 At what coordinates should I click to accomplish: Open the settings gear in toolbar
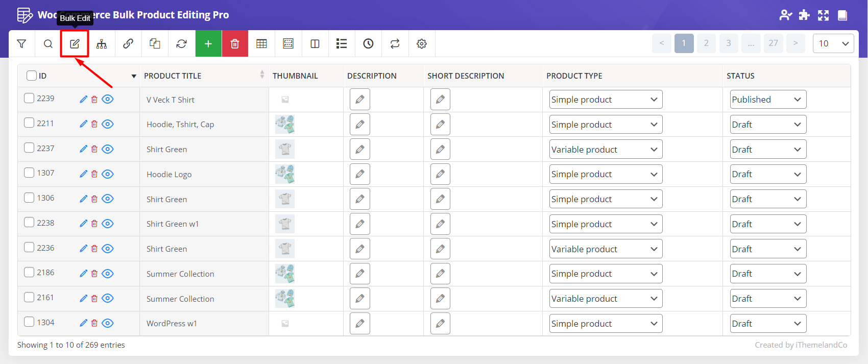tap(421, 44)
